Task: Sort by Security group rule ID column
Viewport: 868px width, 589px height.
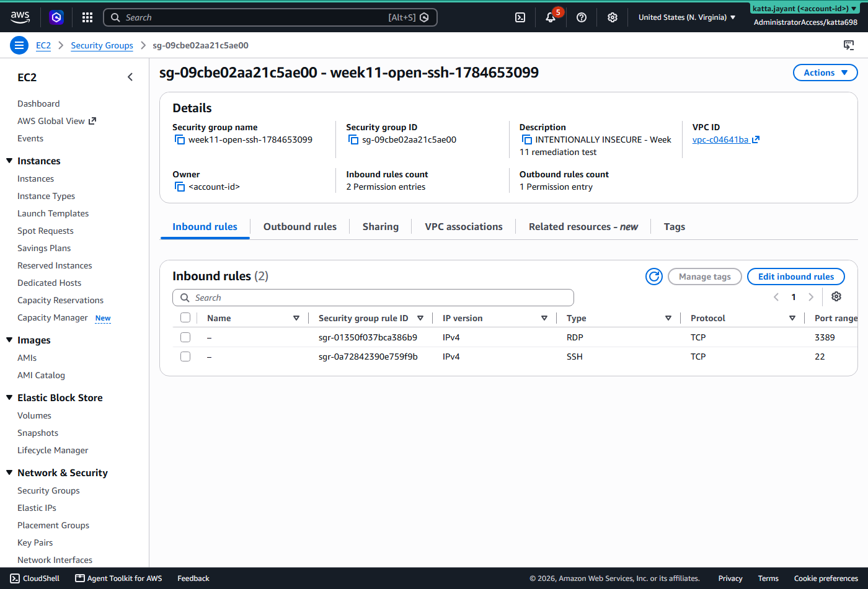Action: click(420, 318)
